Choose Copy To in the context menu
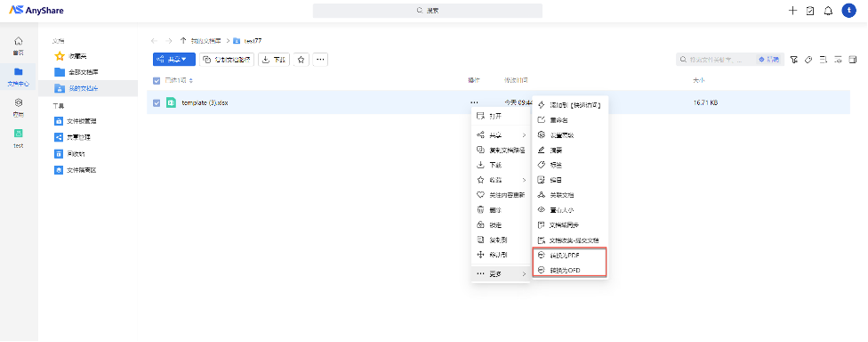The height and width of the screenshot is (342, 868). point(501,240)
